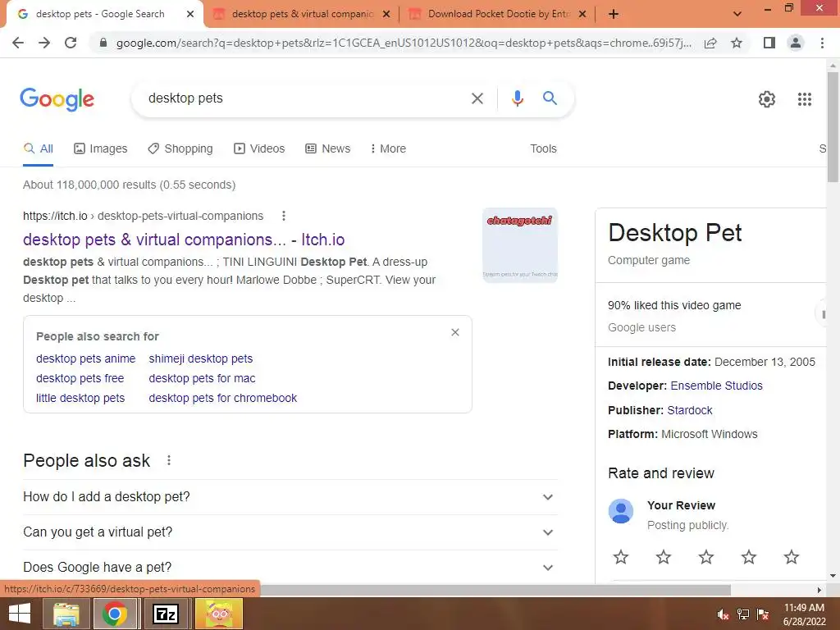Open the Stardock publisher link

pyautogui.click(x=689, y=410)
